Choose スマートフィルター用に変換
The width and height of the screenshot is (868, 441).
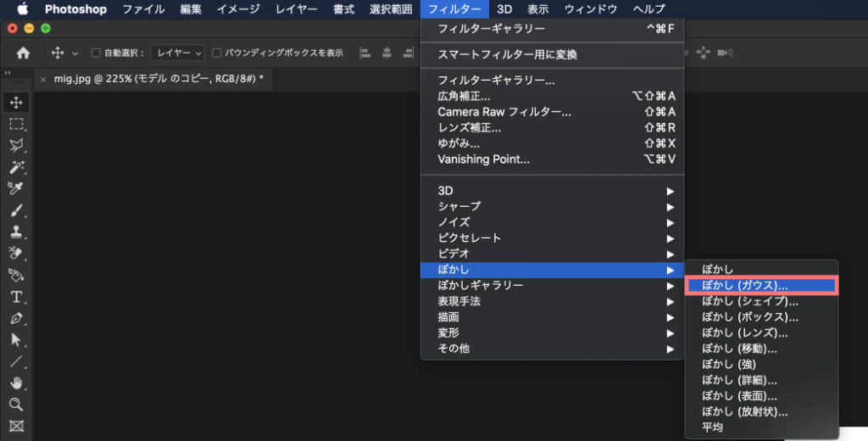pyautogui.click(x=553, y=54)
